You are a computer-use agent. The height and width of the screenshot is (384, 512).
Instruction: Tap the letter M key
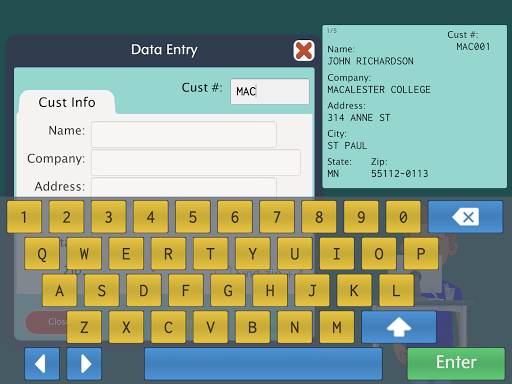pyautogui.click(x=337, y=327)
